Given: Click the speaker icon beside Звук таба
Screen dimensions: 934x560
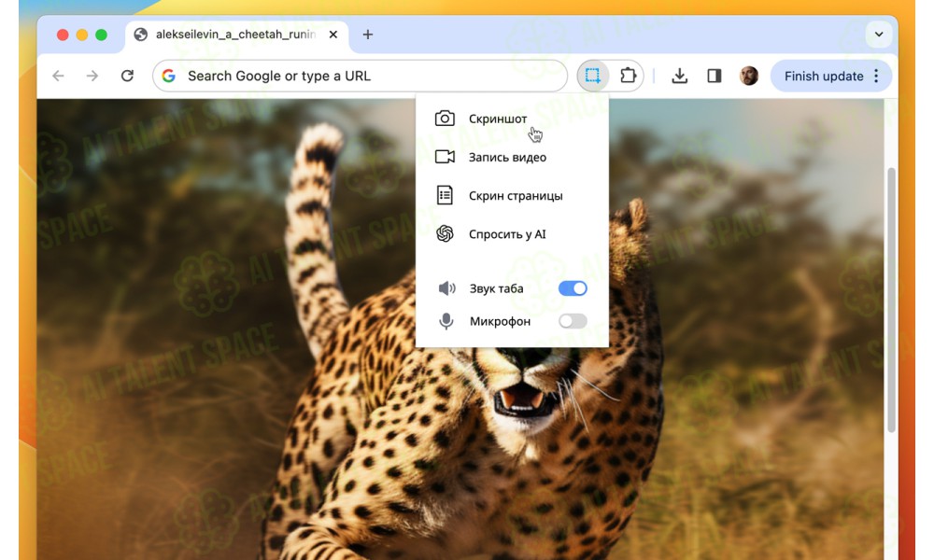Looking at the screenshot, I should (446, 288).
